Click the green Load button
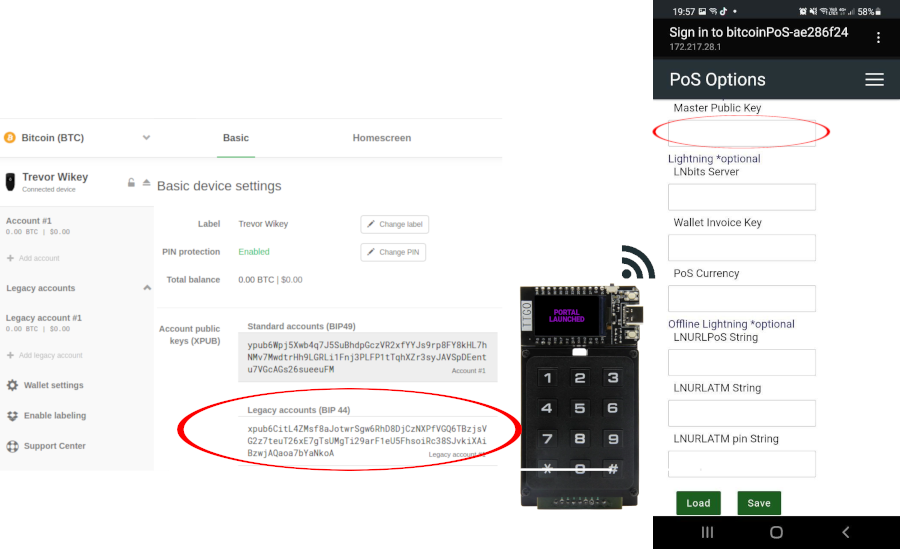Image resolution: width=900 pixels, height=549 pixels. tap(699, 503)
